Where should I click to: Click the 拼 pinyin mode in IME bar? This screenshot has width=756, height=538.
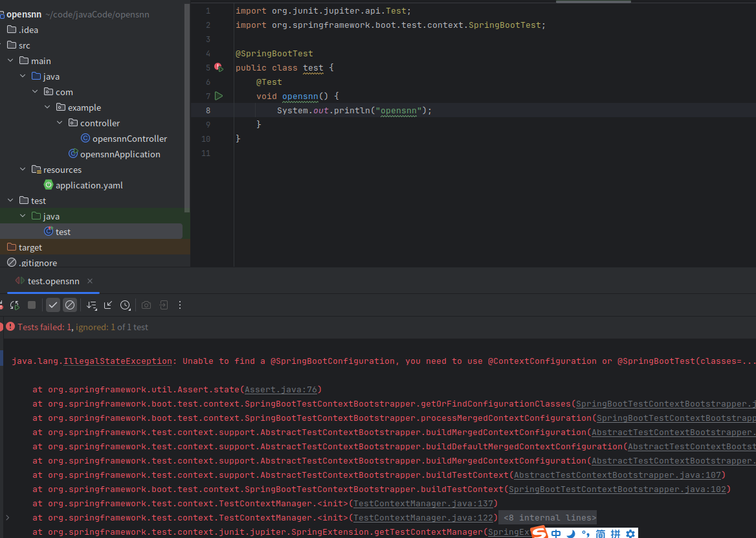[x=616, y=533]
